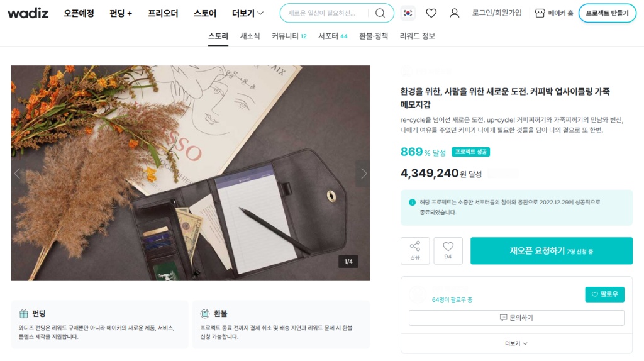Click the wadiz logo
The image size is (644, 361).
(28, 13)
